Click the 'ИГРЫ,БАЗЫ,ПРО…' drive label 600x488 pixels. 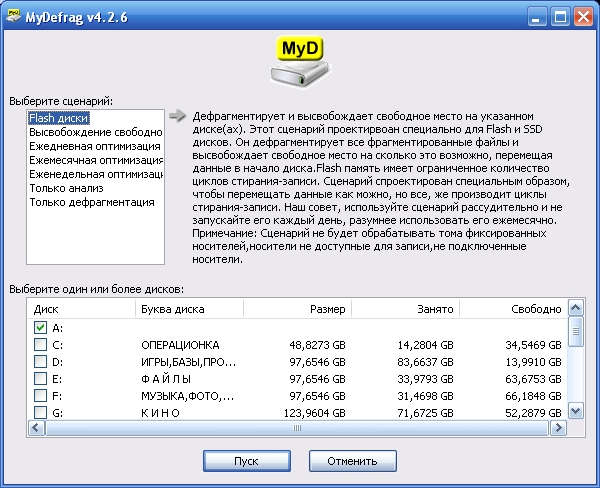(188, 362)
